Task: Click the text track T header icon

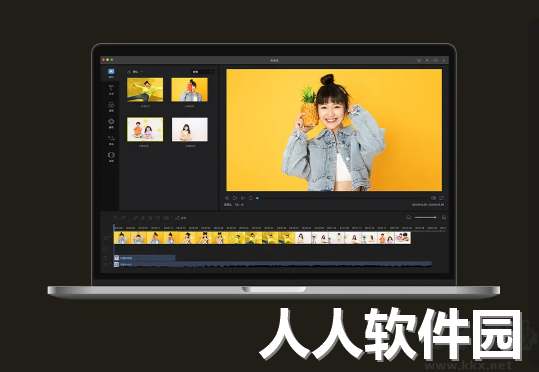Action: click(106, 258)
